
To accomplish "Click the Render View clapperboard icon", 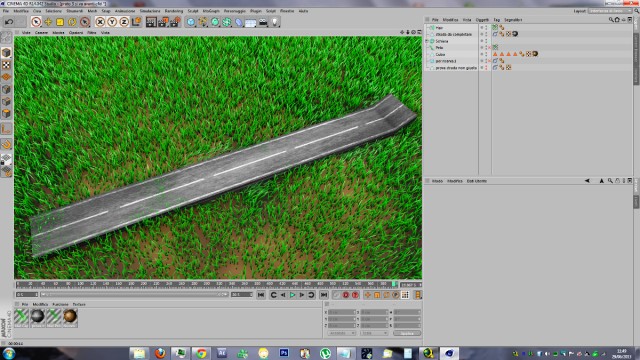I will pyautogui.click(x=151, y=22).
